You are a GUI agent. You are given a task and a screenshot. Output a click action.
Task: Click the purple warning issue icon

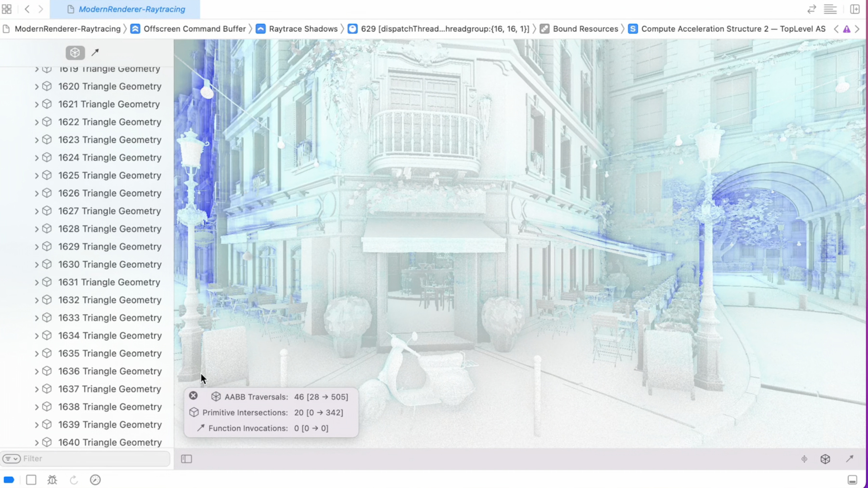pyautogui.click(x=847, y=29)
